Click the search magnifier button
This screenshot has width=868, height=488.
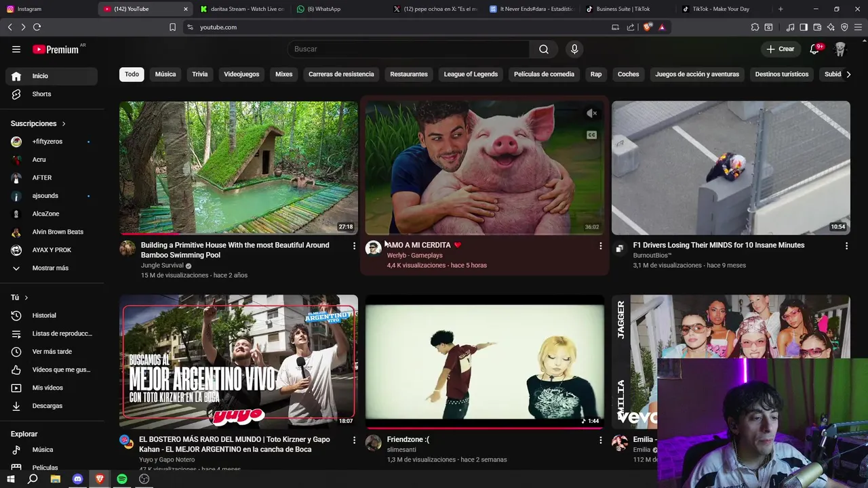point(544,49)
